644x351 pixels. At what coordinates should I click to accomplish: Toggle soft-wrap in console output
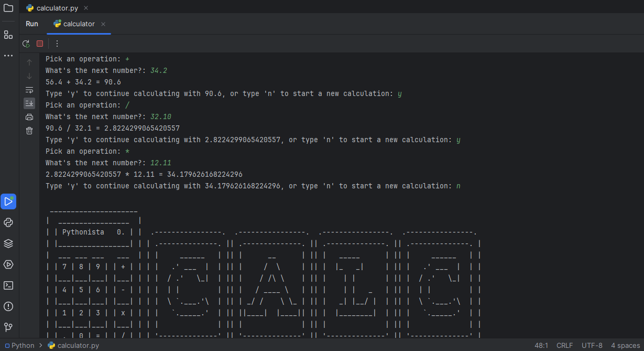(x=29, y=90)
